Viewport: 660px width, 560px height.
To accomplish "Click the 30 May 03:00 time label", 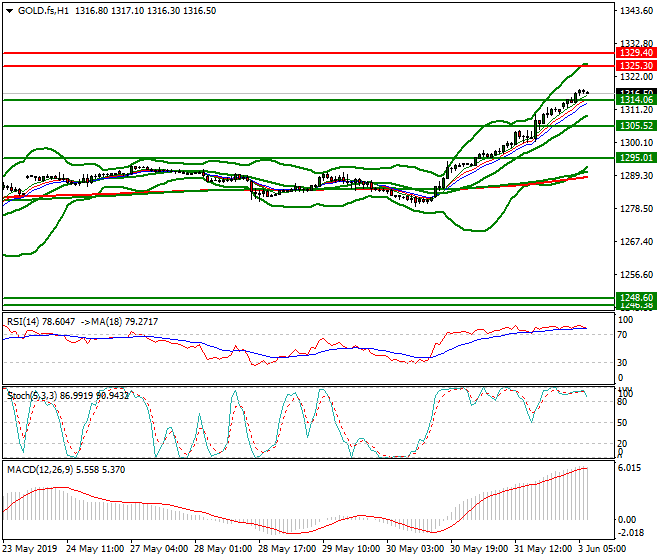I will pos(415,549).
